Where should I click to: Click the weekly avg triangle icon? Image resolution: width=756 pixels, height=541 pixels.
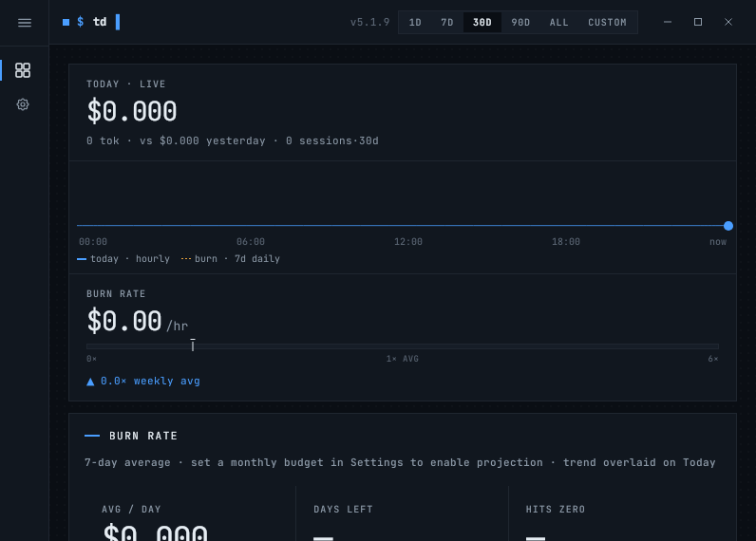(x=90, y=382)
